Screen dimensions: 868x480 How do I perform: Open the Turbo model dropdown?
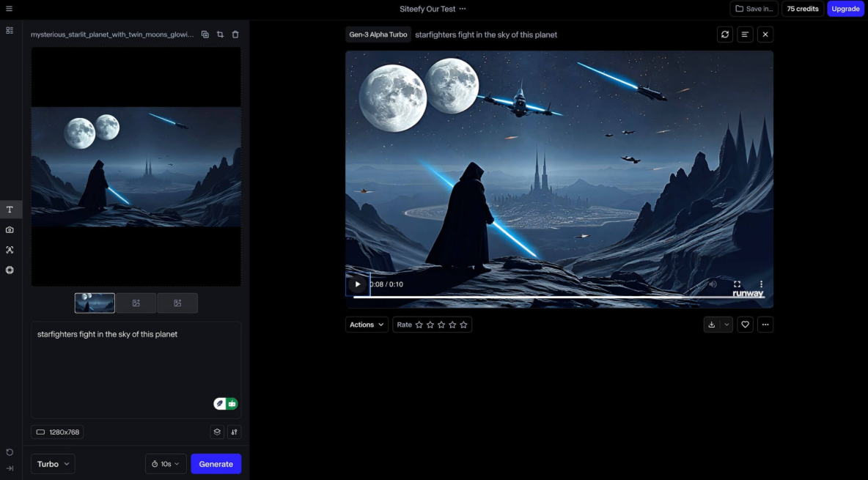[x=53, y=464]
